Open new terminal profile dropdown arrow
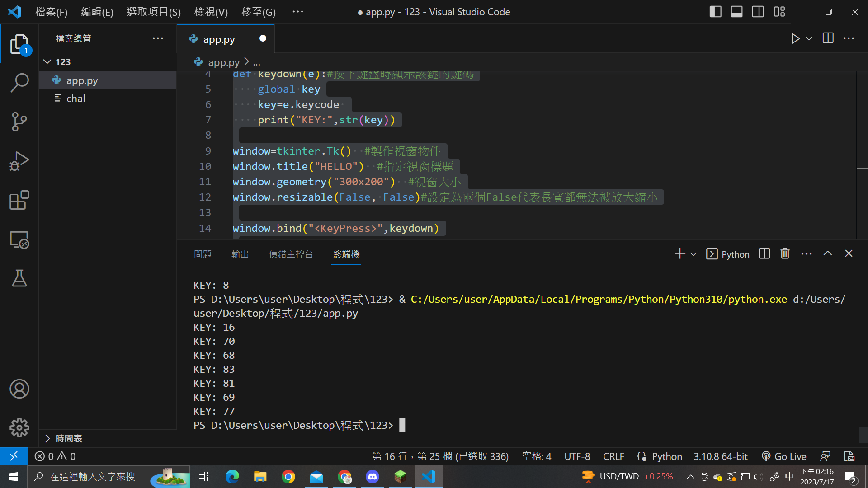 693,254
